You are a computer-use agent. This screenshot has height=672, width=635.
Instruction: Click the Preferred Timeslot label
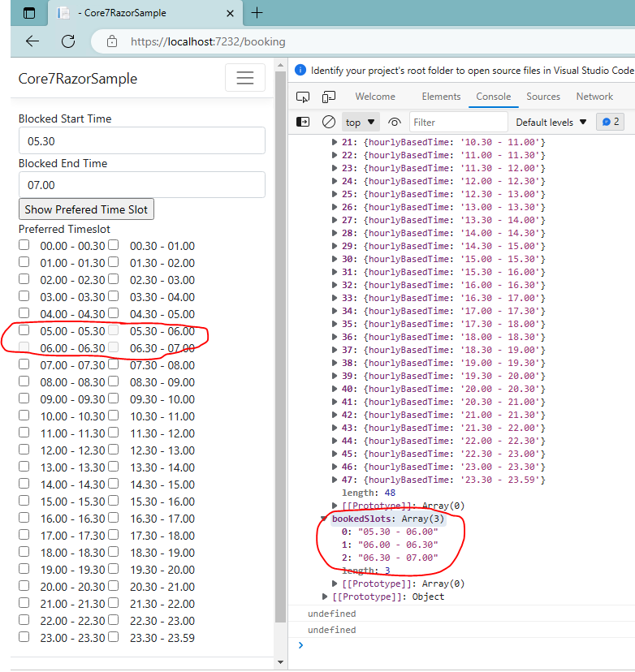click(x=64, y=229)
